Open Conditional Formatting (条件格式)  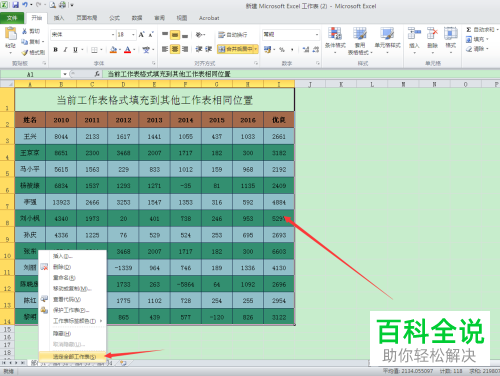pyautogui.click(x=335, y=41)
